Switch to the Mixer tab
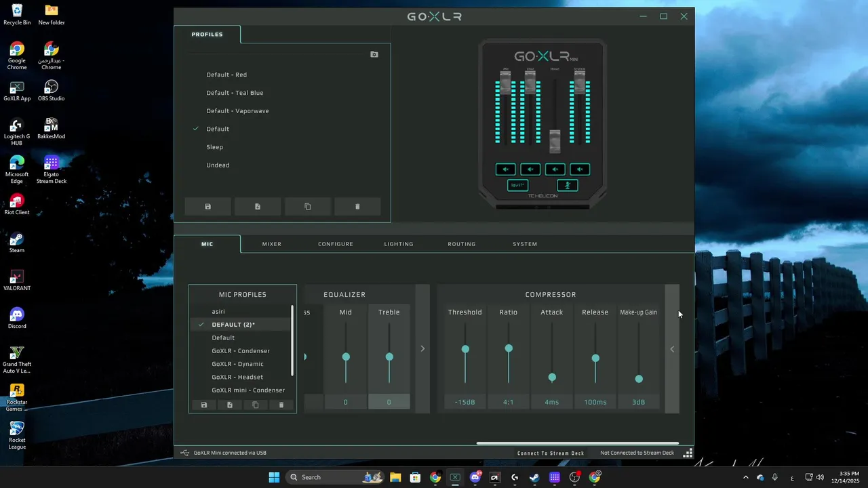Viewport: 868px width, 488px height. [x=272, y=244]
